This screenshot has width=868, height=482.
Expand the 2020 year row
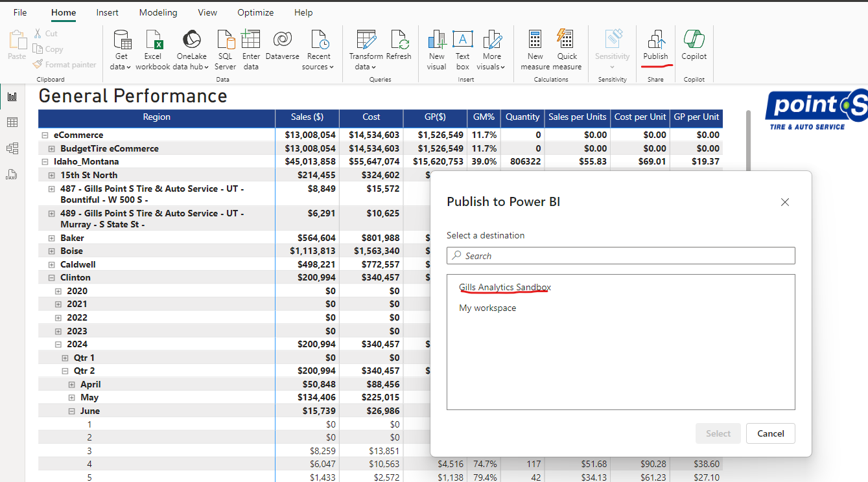pyautogui.click(x=58, y=292)
